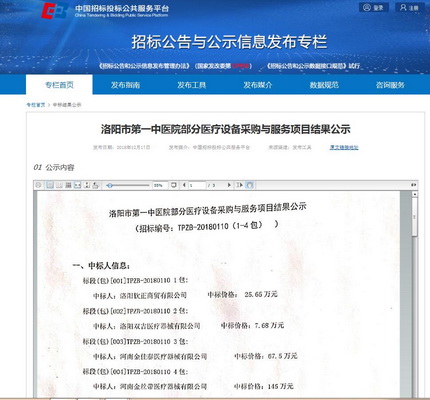Click the collapse icon at toolbar far right

coord(413,185)
